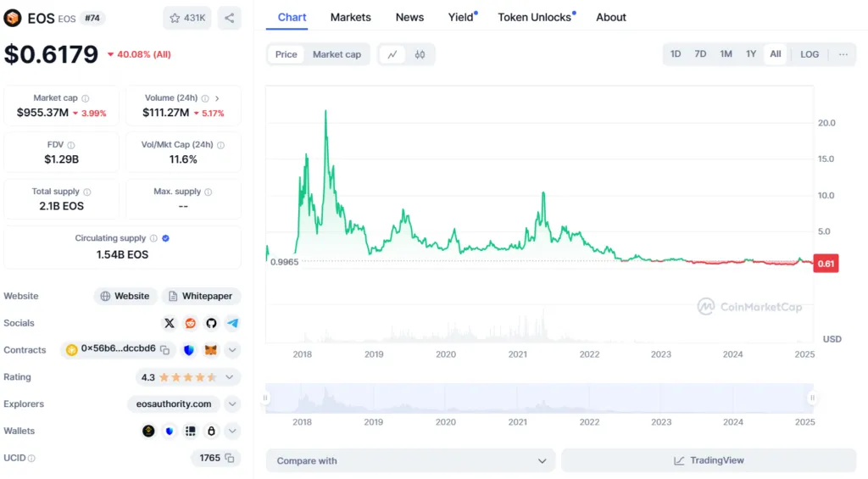868x479 pixels.
Task: Set chart range to 1M
Action: (726, 53)
